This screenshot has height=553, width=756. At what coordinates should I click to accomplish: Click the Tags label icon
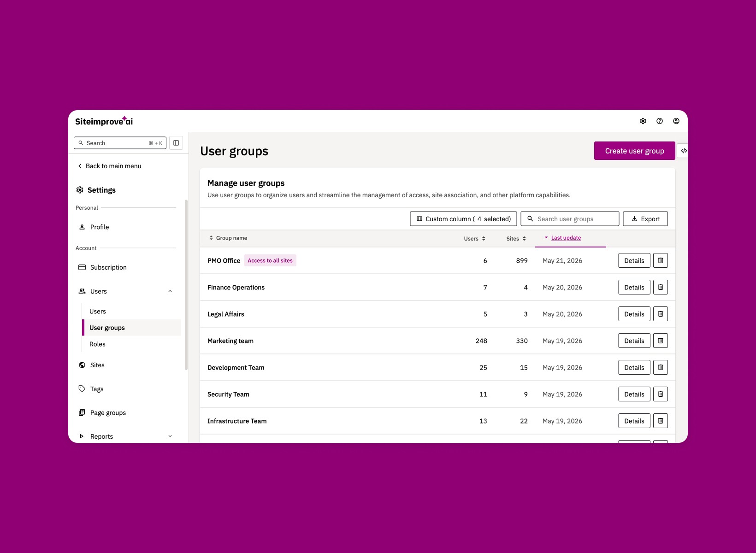[82, 388]
